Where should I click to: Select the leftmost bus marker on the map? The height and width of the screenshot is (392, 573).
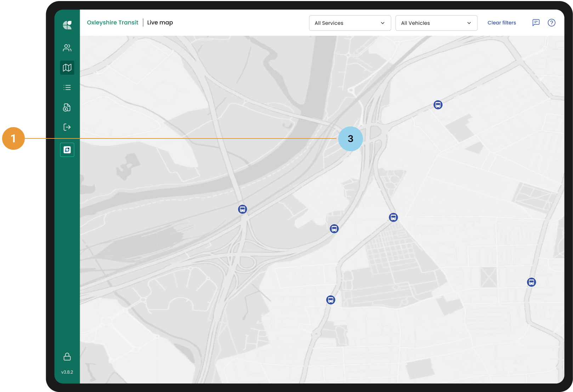242,209
